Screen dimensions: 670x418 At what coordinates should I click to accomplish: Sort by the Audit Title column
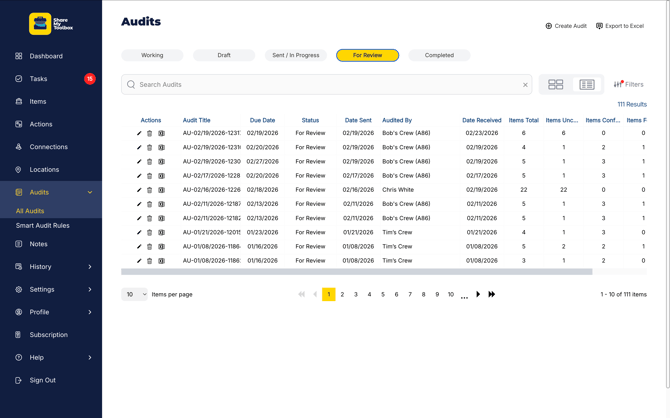(x=197, y=120)
